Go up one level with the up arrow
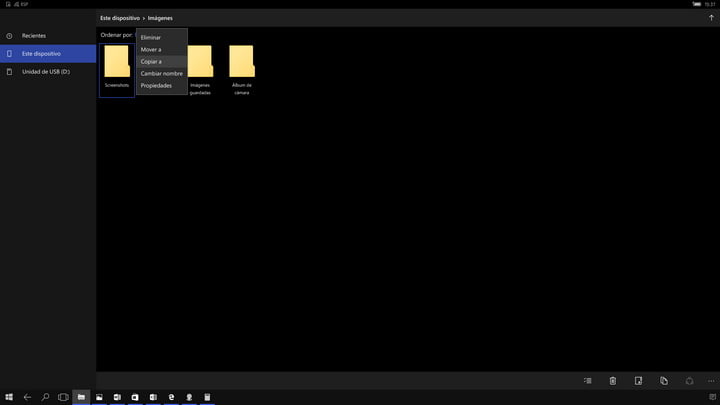The width and height of the screenshot is (720, 405). coord(711,18)
